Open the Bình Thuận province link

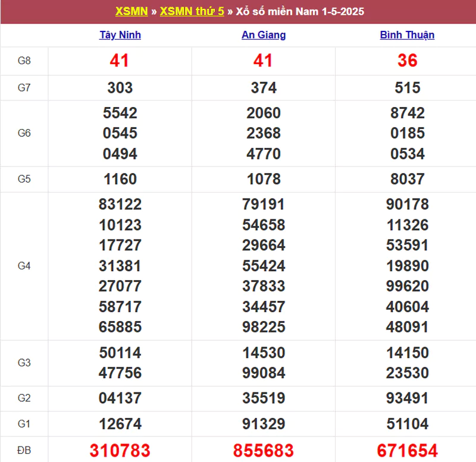coord(407,35)
